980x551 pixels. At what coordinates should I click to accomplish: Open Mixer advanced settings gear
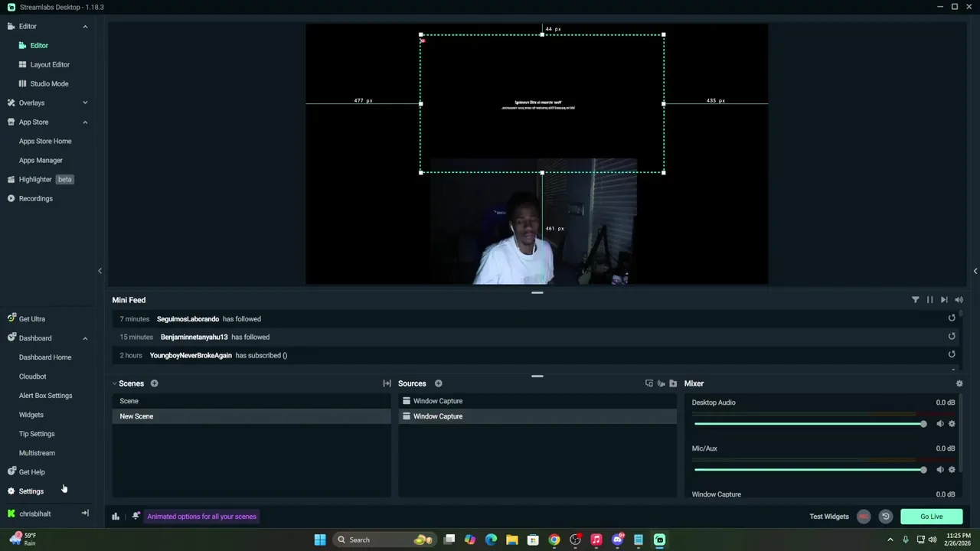tap(959, 383)
